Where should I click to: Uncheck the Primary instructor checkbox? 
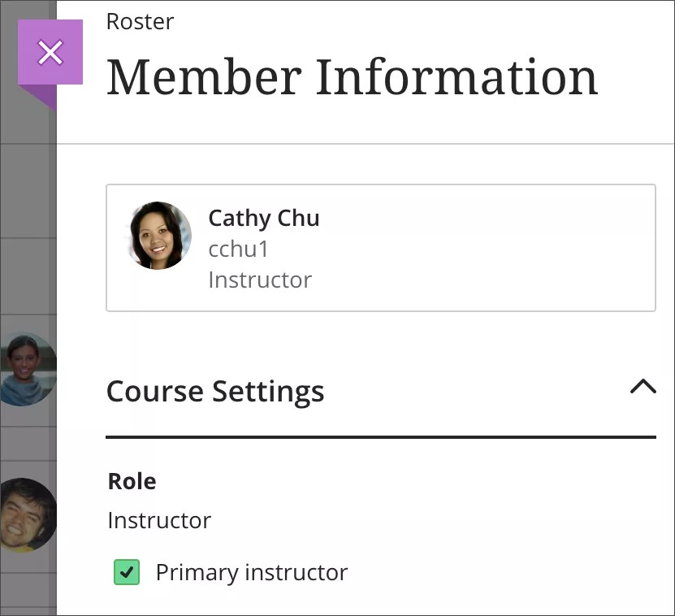point(126,573)
